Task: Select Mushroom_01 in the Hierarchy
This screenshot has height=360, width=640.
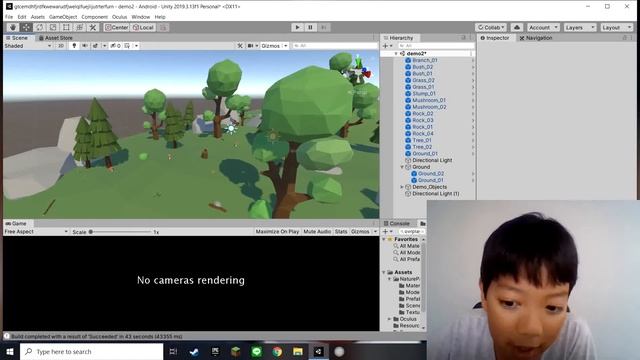Action: coord(429,100)
